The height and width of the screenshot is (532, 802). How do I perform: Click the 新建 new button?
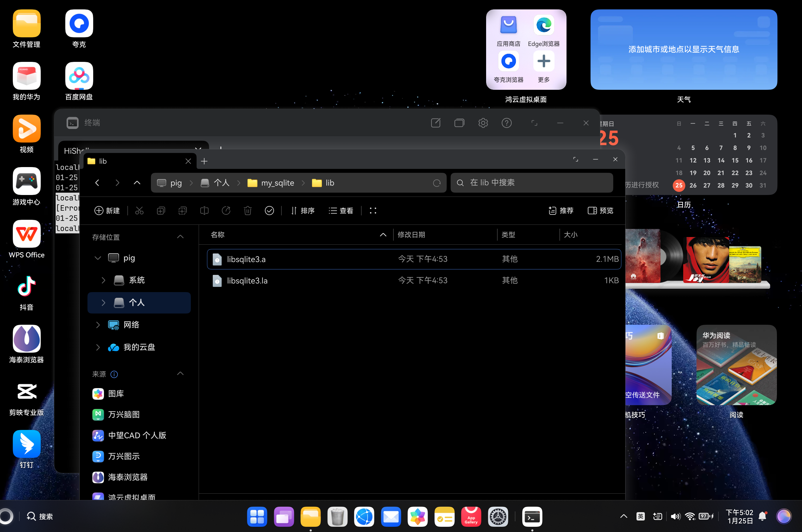107,211
